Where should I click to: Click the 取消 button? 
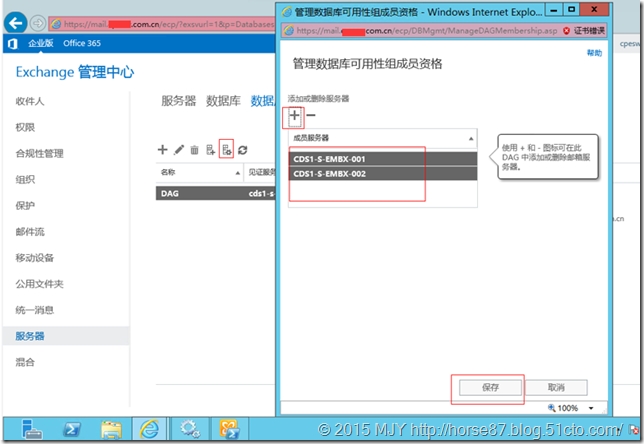555,386
